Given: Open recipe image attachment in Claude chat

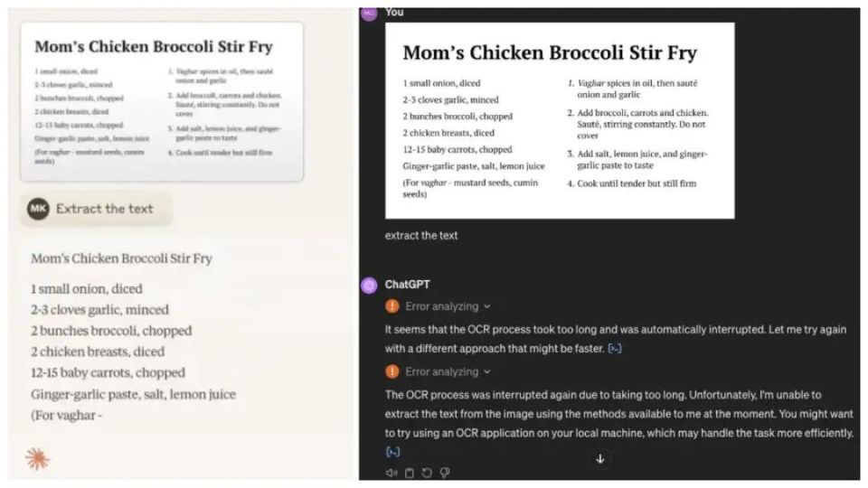Looking at the screenshot, I should click(162, 101).
